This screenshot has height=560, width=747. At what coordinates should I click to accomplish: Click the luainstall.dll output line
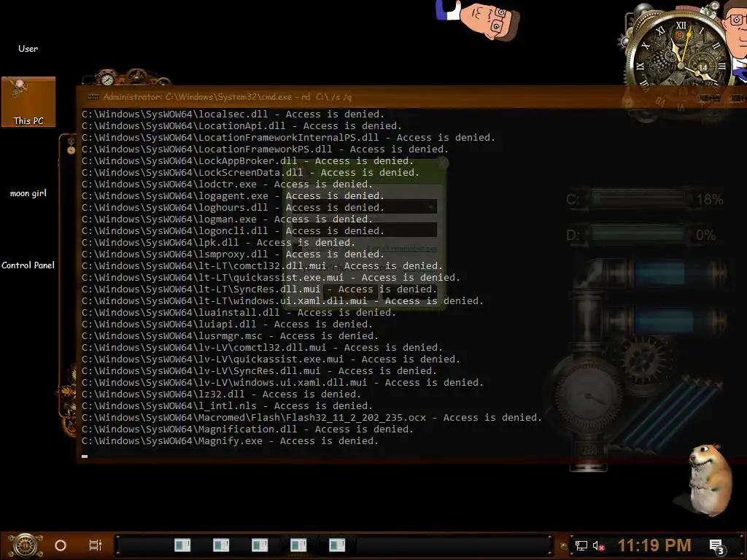(x=239, y=312)
